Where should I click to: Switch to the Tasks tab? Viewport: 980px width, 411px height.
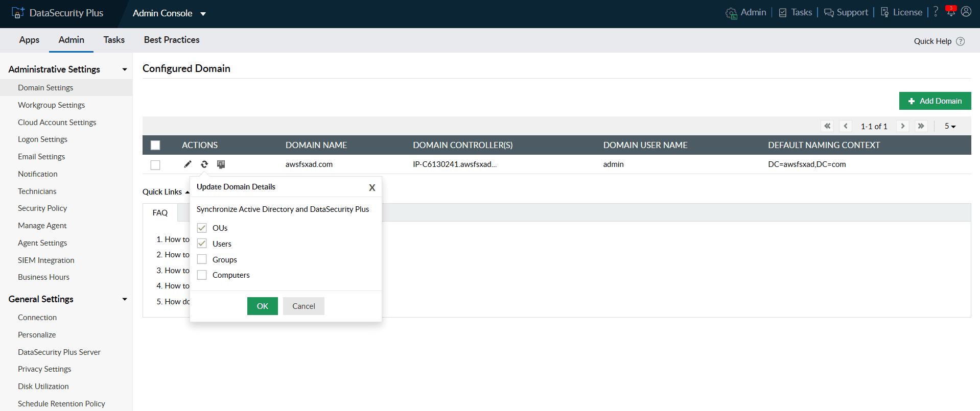coord(114,40)
